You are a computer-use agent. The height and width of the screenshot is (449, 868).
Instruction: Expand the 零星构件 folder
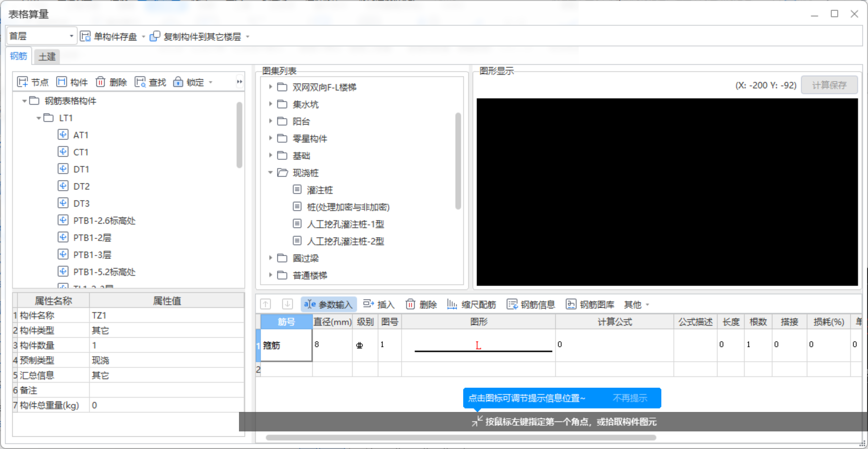point(270,138)
